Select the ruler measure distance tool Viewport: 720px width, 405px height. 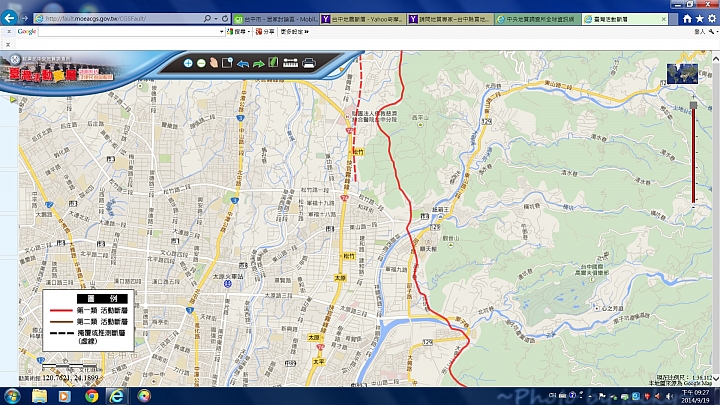point(290,63)
